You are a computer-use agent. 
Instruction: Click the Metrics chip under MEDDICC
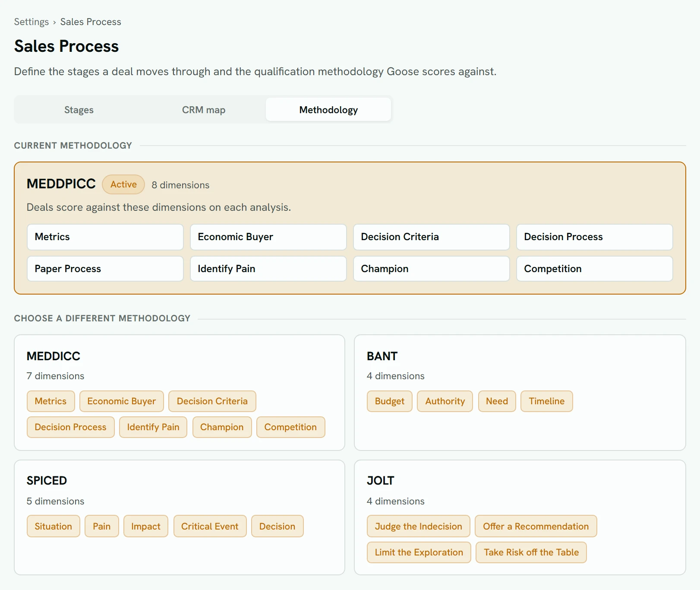(51, 401)
